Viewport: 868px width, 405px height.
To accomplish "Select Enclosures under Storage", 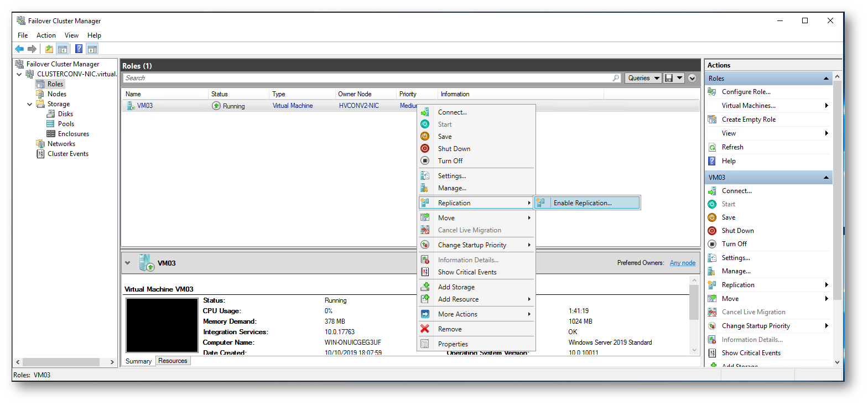I will (74, 134).
